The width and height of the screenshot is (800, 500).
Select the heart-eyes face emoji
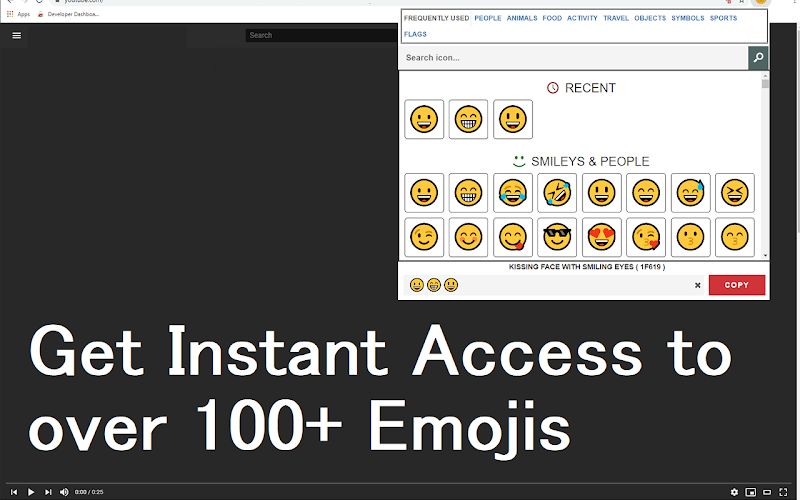pos(602,237)
